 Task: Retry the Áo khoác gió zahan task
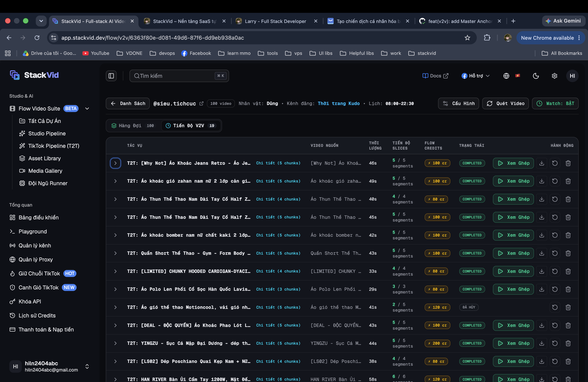coord(555,181)
